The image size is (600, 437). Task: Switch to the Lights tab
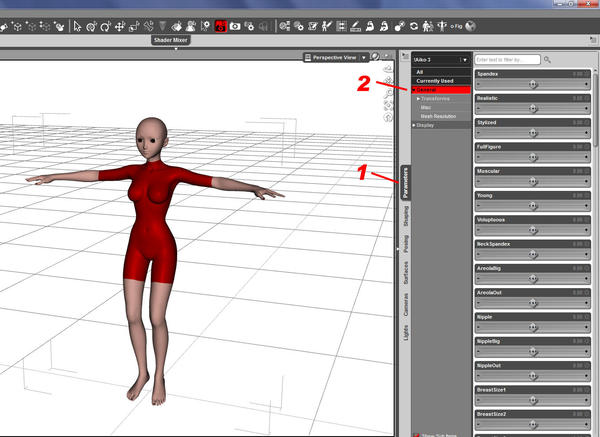[x=406, y=332]
